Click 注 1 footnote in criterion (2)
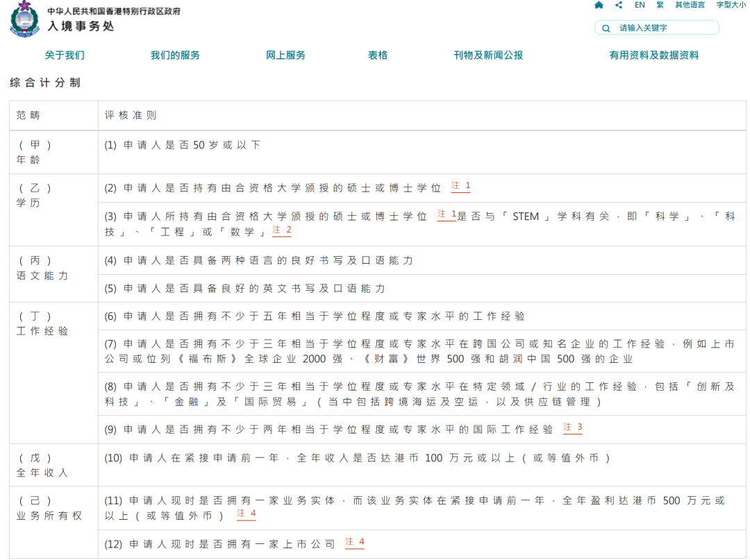Screen dimensions: 750x560 (x=460, y=187)
